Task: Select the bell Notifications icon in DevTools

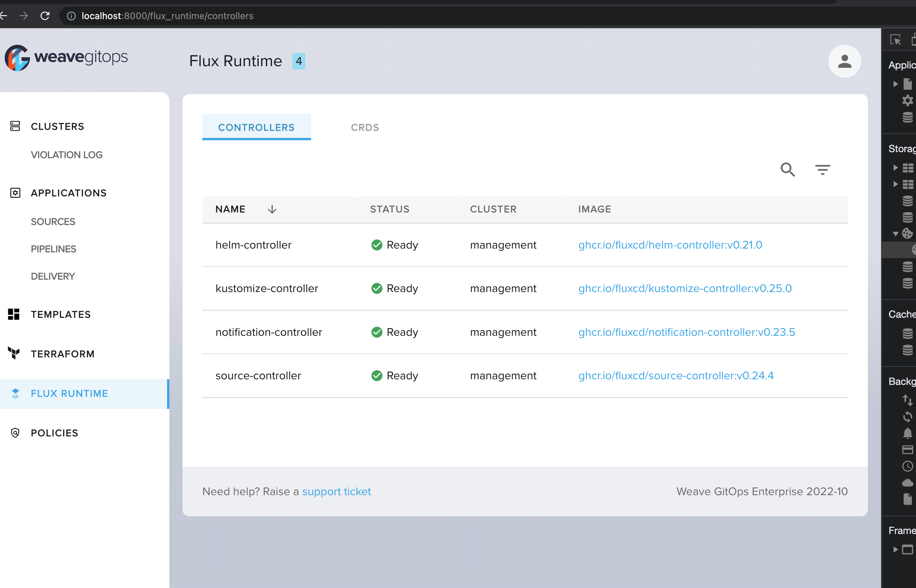Action: tap(907, 433)
